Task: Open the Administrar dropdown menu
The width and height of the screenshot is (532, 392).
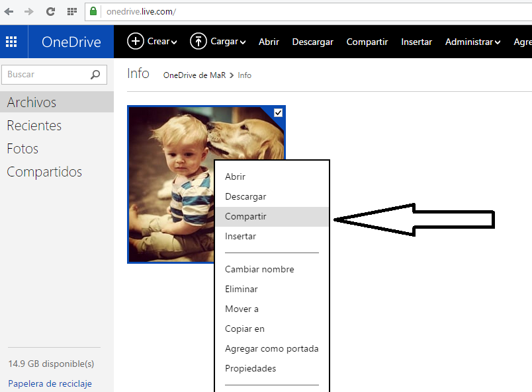Action: coord(472,42)
